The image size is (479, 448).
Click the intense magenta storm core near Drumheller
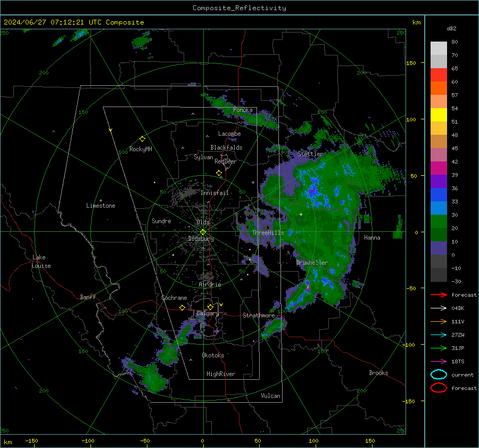308,287
